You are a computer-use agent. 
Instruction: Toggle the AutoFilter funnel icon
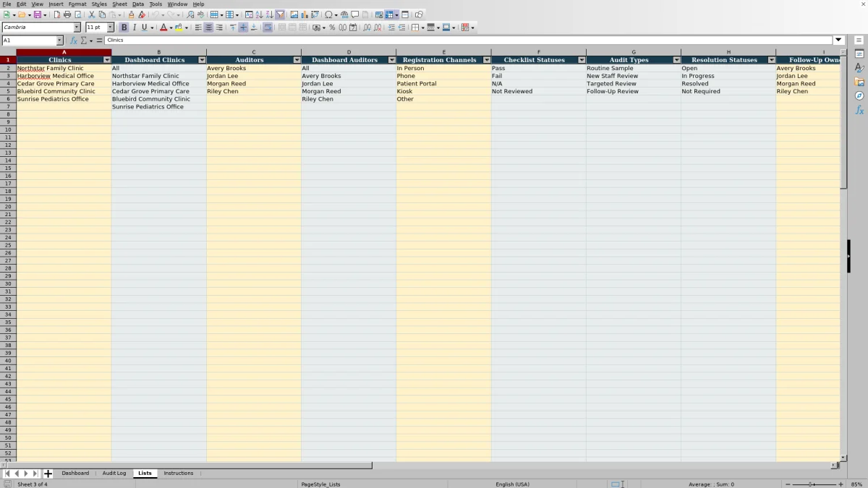point(280,14)
